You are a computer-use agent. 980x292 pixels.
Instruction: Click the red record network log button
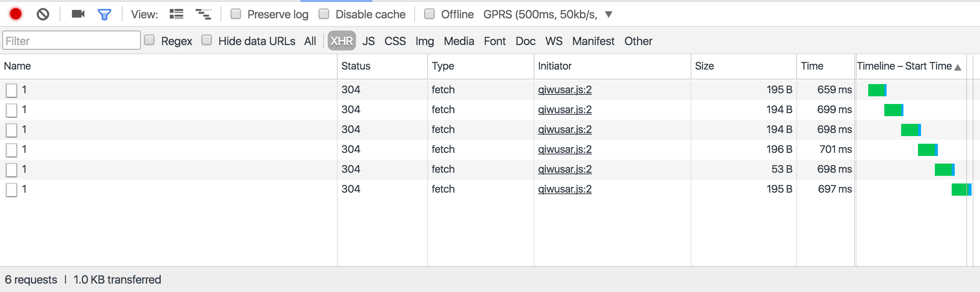click(16, 14)
